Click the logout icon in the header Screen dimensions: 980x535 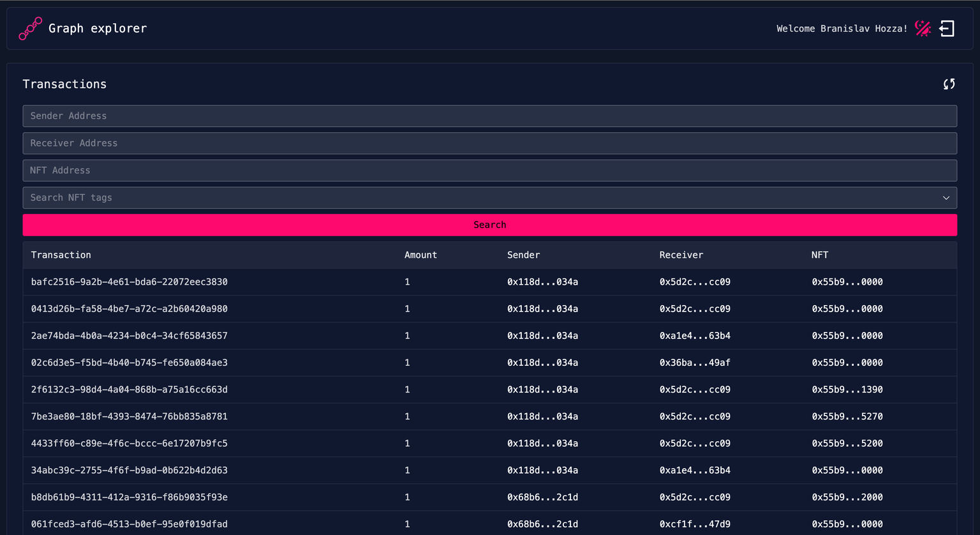[947, 28]
